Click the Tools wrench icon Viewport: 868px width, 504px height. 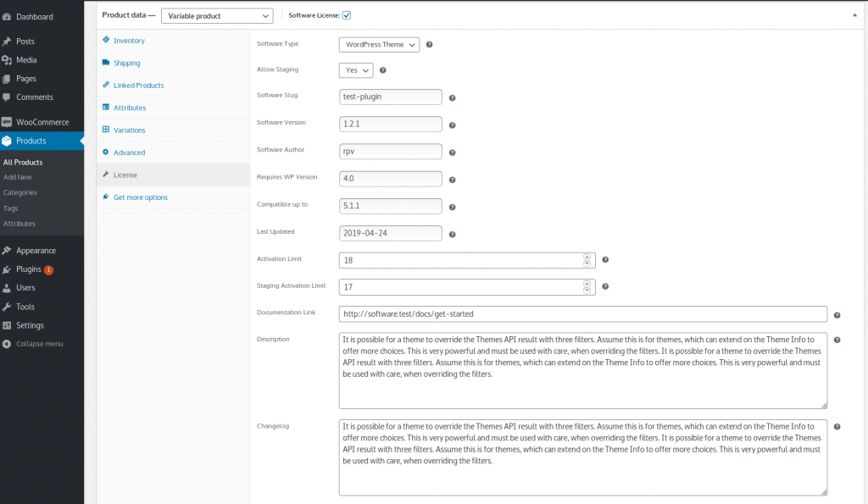(x=7, y=307)
